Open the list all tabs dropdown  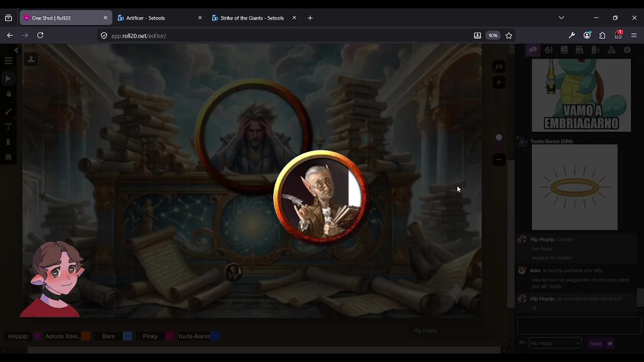click(x=561, y=18)
